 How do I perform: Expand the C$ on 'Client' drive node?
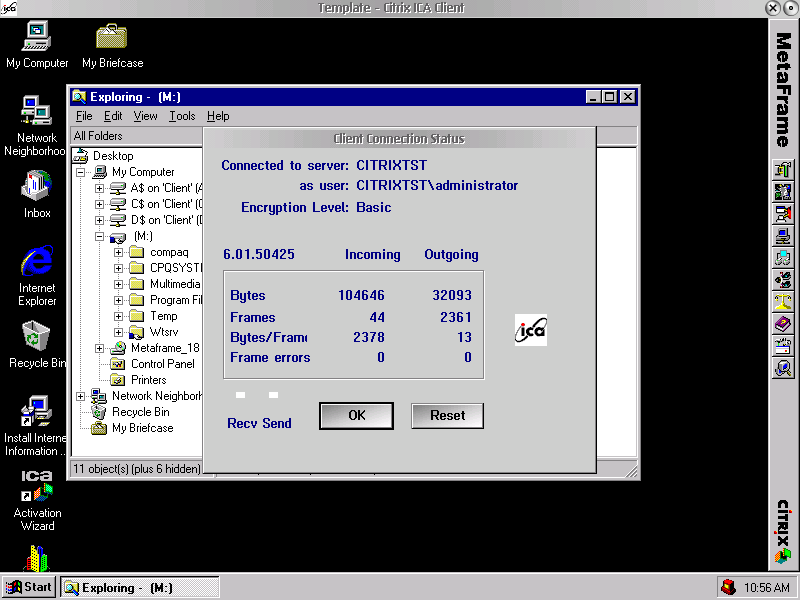(99, 204)
